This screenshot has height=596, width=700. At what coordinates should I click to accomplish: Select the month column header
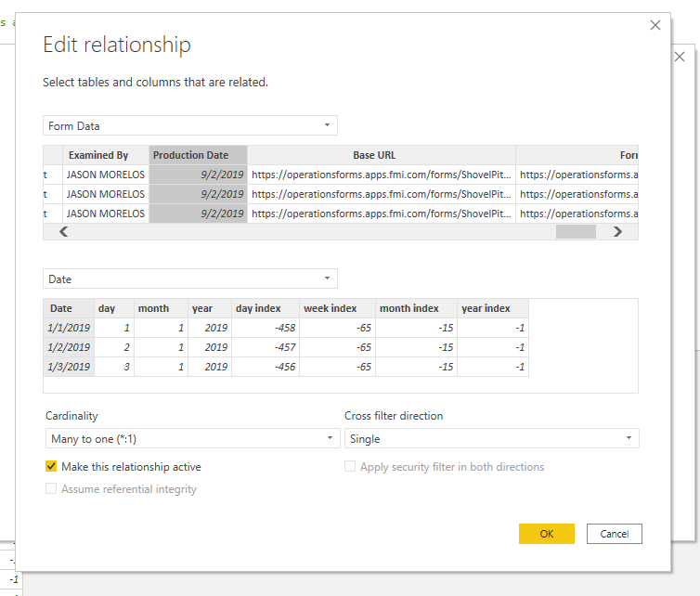pos(162,308)
